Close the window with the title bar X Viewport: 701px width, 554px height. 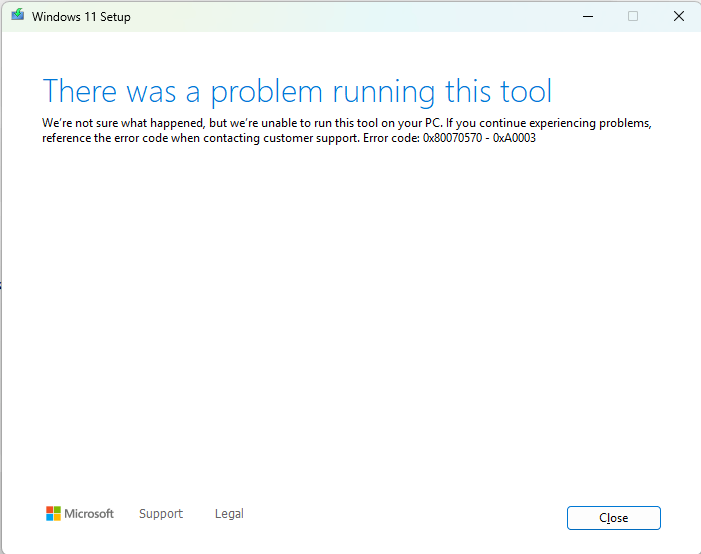pos(679,17)
